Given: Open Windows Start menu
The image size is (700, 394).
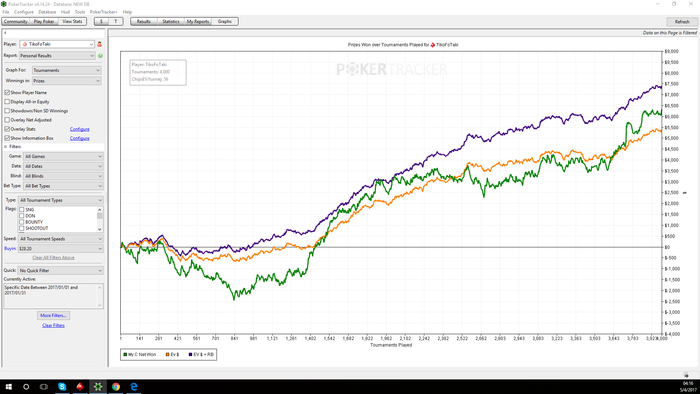Looking at the screenshot, I should tap(8, 387).
